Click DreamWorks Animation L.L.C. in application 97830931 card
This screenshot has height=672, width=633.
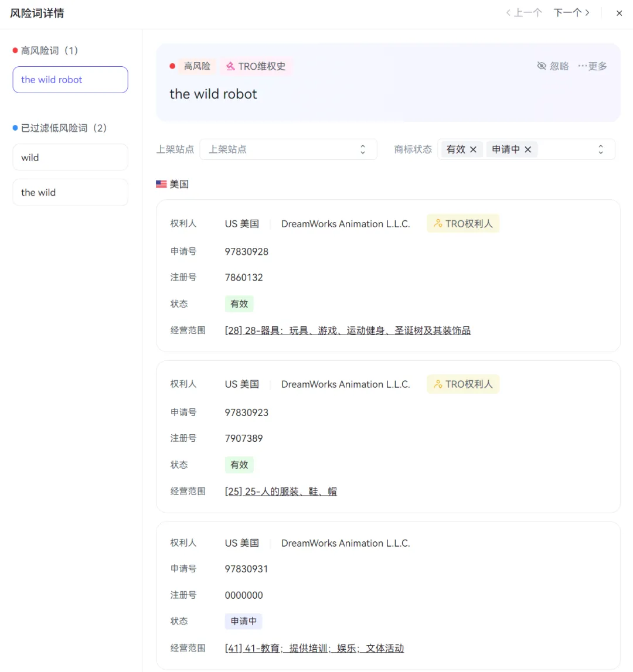tap(346, 543)
